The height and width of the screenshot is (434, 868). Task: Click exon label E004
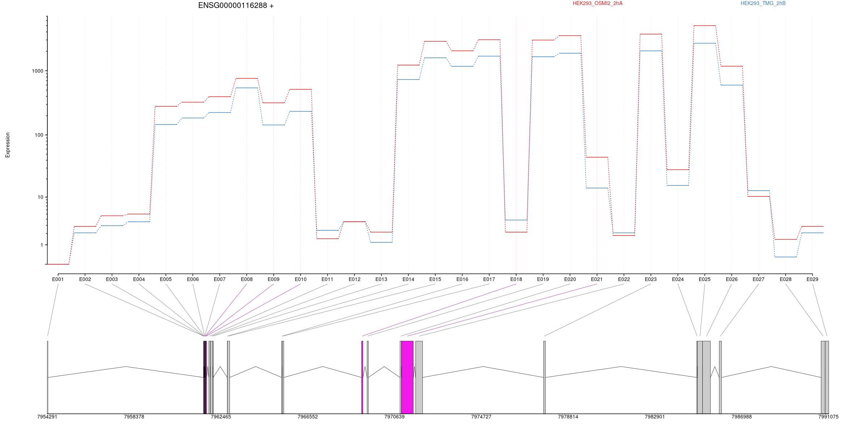(139, 279)
